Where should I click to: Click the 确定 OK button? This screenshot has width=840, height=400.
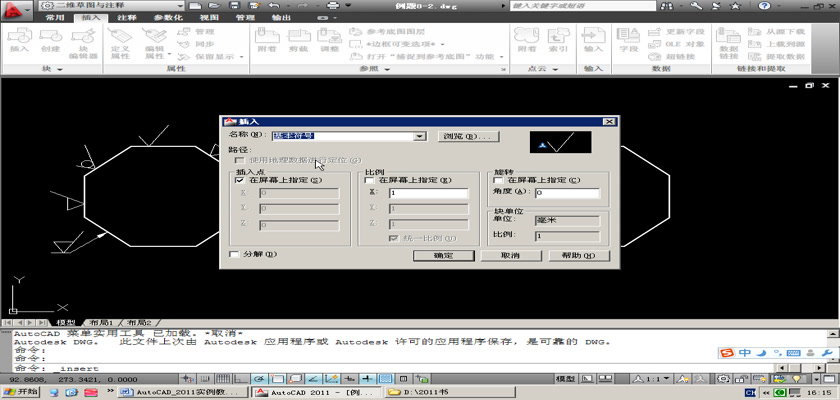coord(444,255)
